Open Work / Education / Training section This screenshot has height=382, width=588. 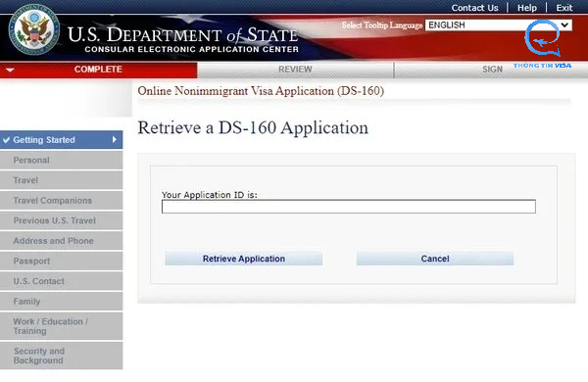(61, 326)
